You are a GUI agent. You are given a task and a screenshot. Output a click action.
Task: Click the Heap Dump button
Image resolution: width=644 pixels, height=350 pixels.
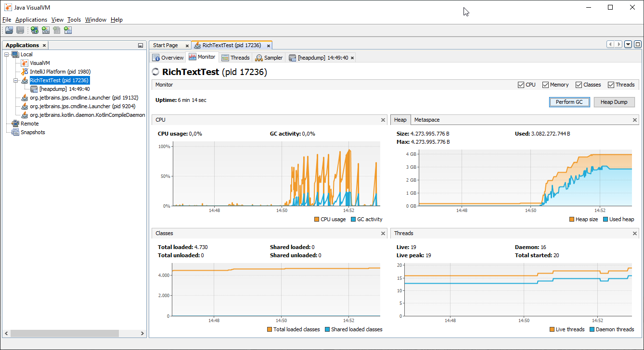coord(614,102)
